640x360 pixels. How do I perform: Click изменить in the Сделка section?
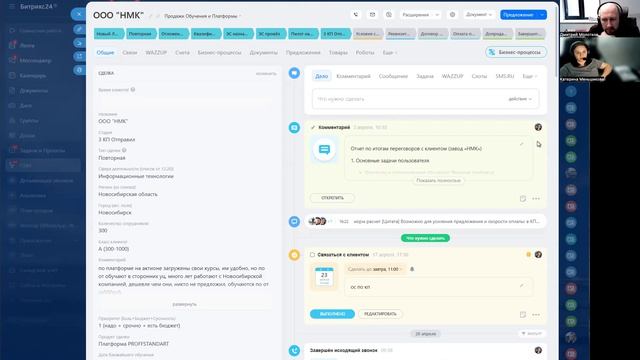266,73
